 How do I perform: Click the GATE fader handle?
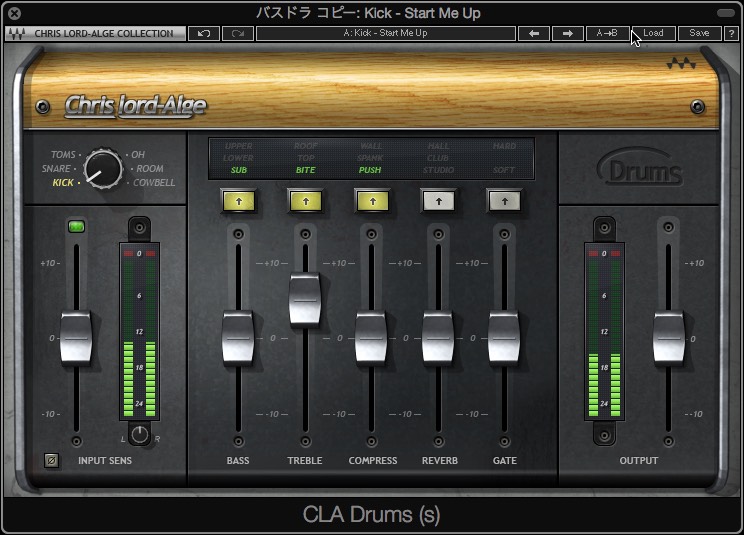(x=504, y=338)
